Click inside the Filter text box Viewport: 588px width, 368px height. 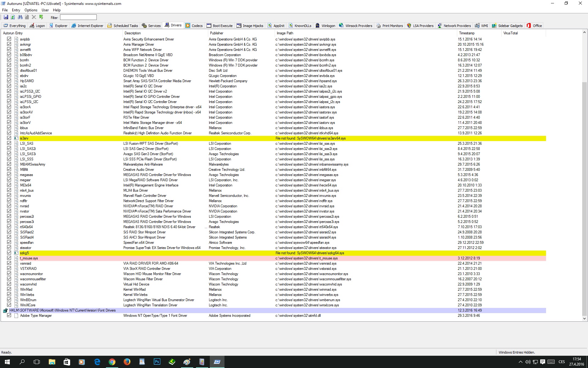point(78,17)
